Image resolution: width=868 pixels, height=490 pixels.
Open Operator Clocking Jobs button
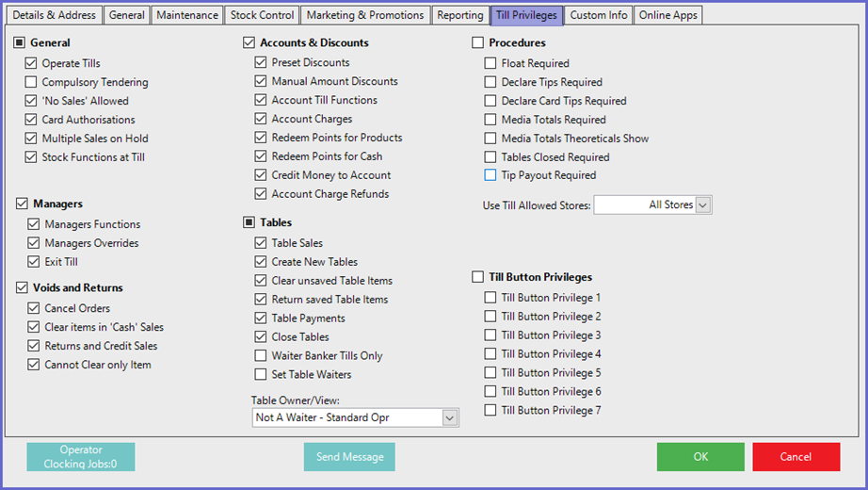(81, 457)
